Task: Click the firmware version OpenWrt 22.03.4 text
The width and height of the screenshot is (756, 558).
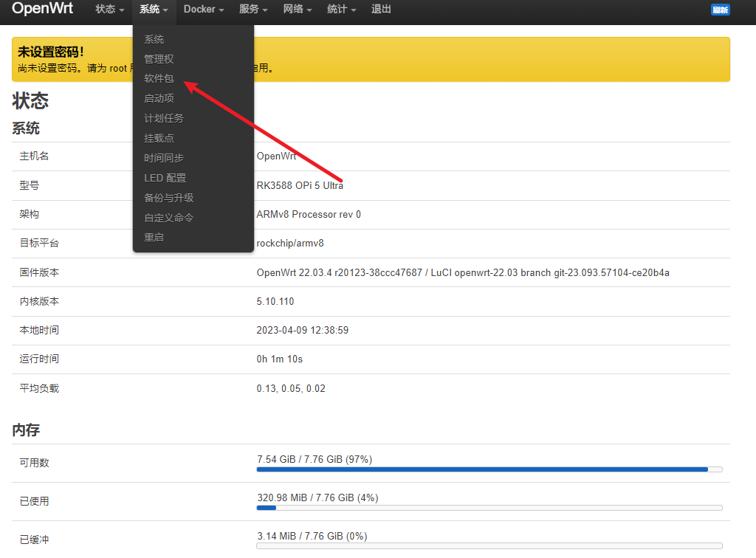Action: 463,273
